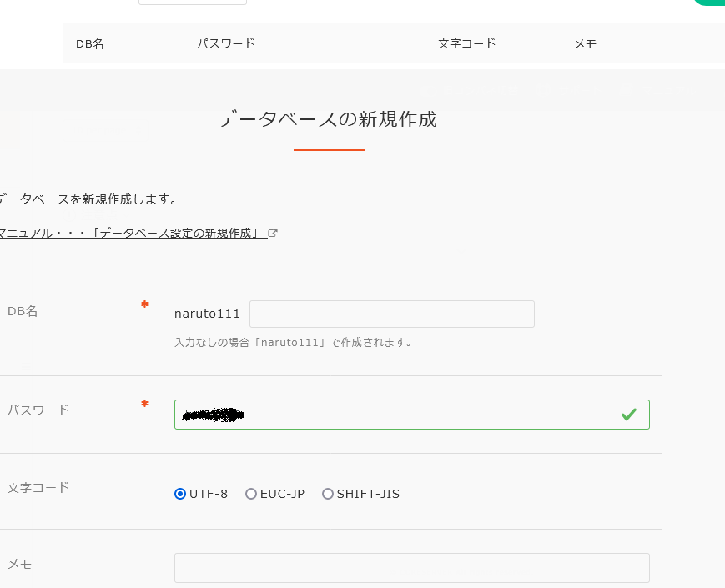Open manual via the external-link icon
The height and width of the screenshot is (588, 725).
[272, 233]
